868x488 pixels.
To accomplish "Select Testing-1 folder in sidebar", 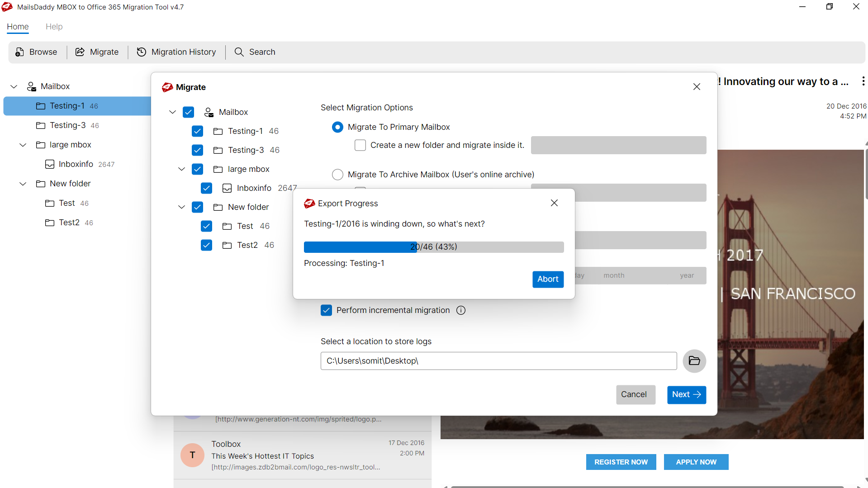I will (77, 106).
